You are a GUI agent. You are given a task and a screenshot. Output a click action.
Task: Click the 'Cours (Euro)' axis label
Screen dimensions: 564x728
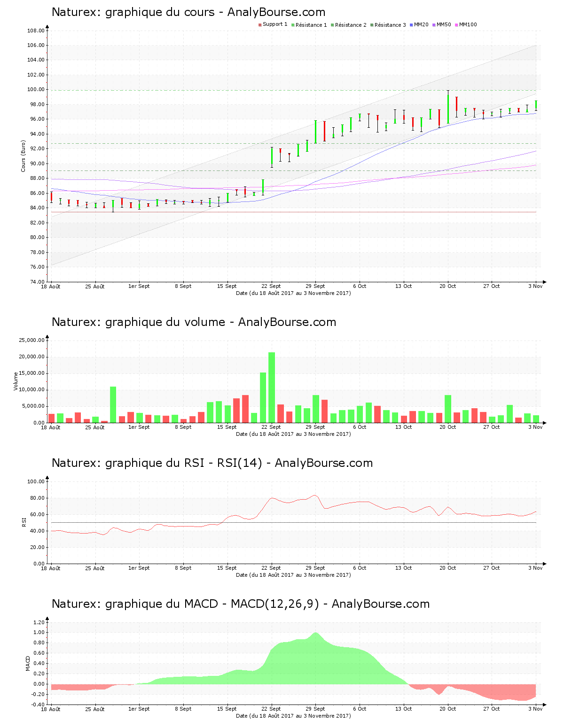(23, 156)
